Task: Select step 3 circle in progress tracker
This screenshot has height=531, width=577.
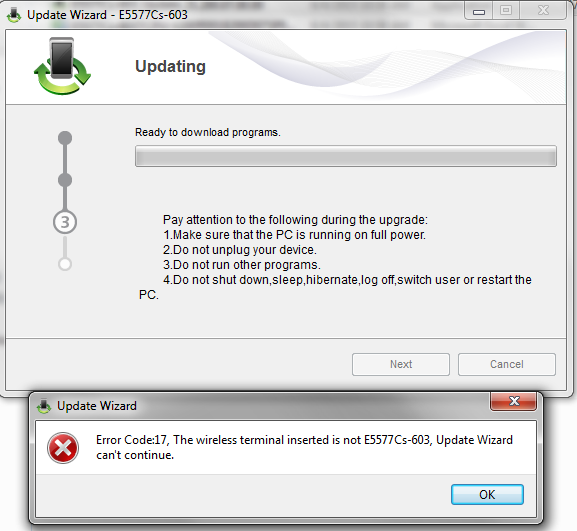Action: (x=65, y=222)
